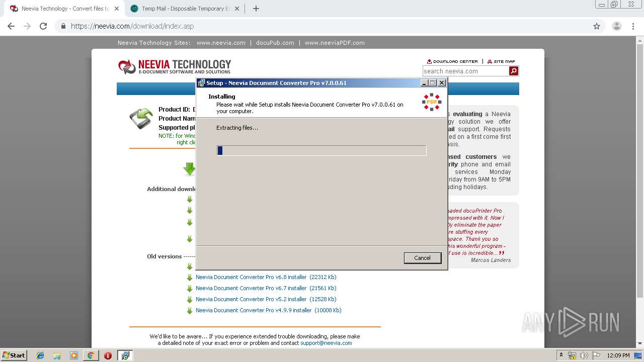Screen dimensions: 644x362
Task: Cancel the Neevia setup installation
Action: (x=422, y=258)
